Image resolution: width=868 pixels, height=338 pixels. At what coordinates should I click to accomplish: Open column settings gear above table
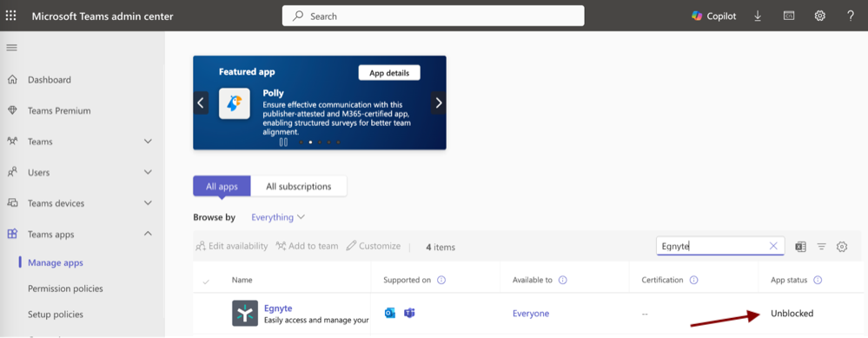coord(842,247)
